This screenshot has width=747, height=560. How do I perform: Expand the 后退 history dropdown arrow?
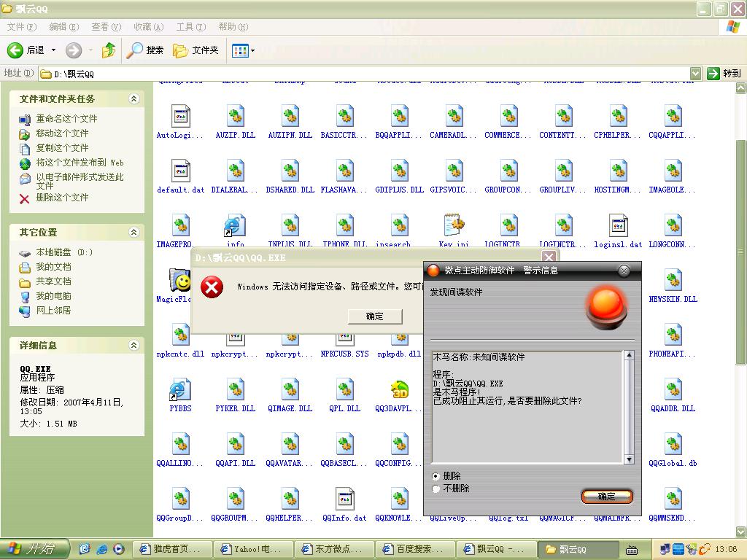pos(53,50)
